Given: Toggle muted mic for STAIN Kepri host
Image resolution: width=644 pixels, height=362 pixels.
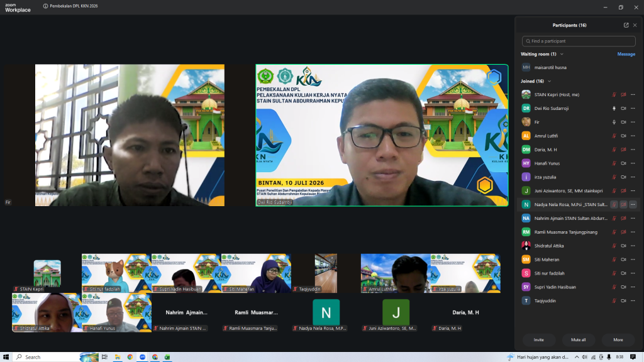Looking at the screenshot, I should [x=614, y=95].
